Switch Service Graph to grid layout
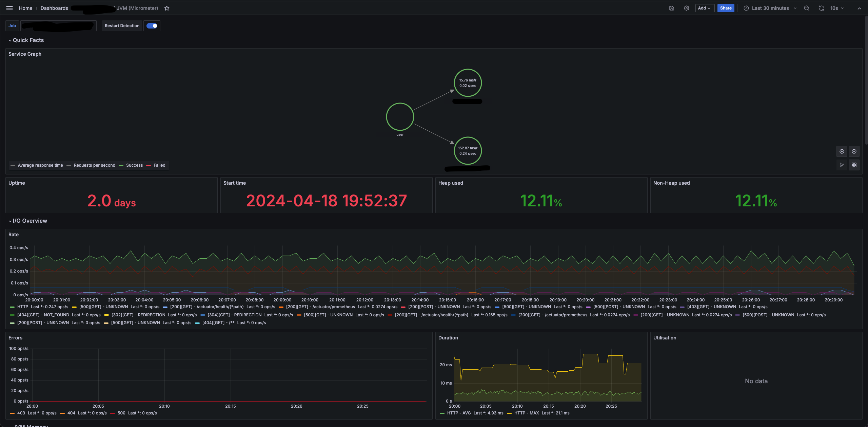Viewport: 868px width, 427px height. tap(854, 165)
